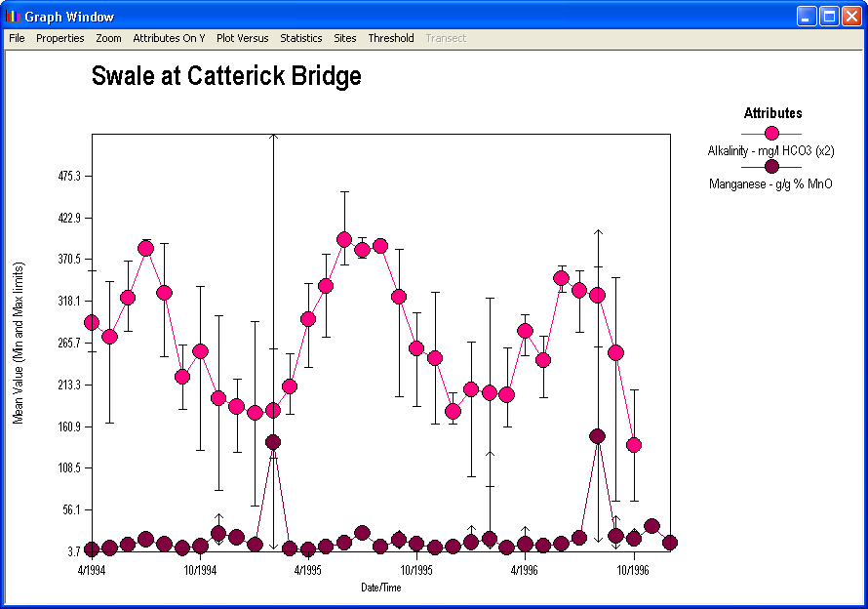868x609 pixels.
Task: Open the Properties menu
Action: point(59,38)
